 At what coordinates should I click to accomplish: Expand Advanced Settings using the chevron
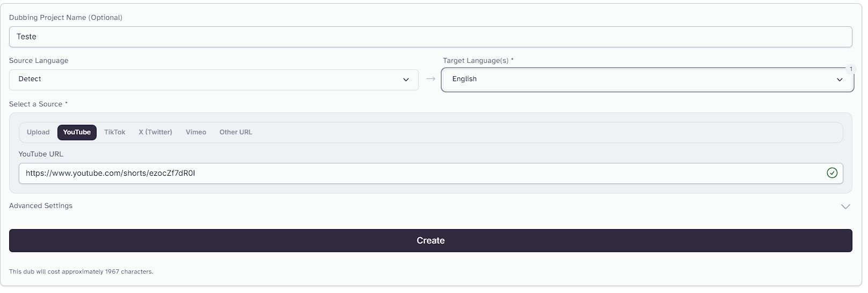tap(845, 206)
